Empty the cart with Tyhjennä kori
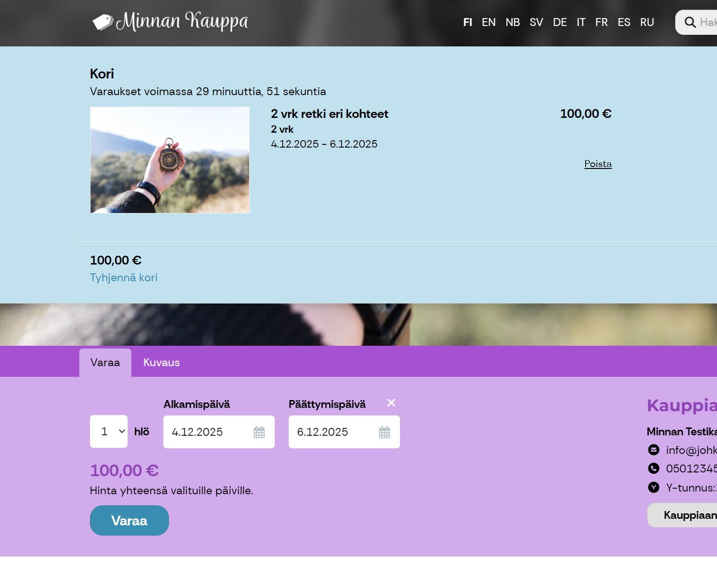The image size is (717, 588). point(124,278)
